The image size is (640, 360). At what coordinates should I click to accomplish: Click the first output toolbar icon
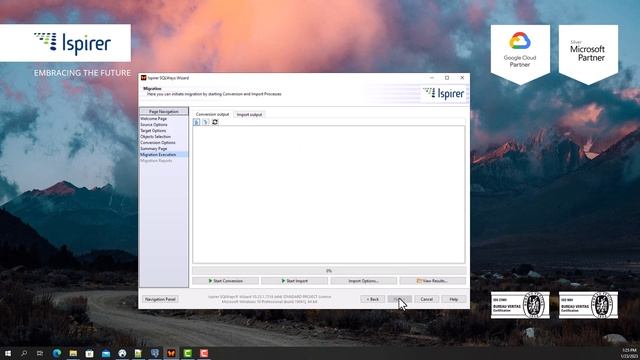196,122
